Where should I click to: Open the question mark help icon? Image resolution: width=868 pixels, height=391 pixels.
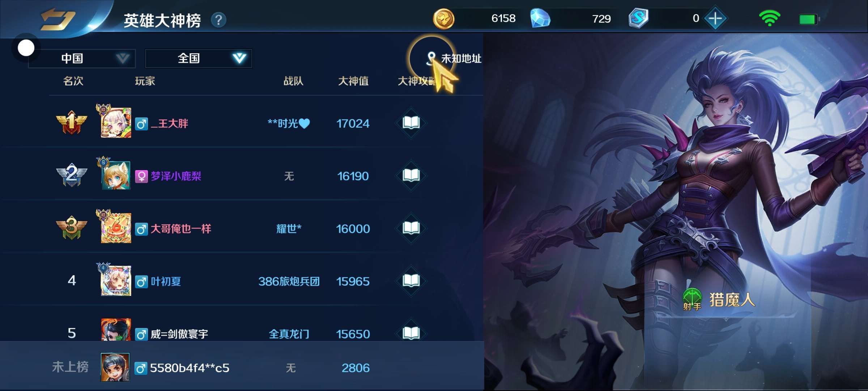(x=218, y=20)
